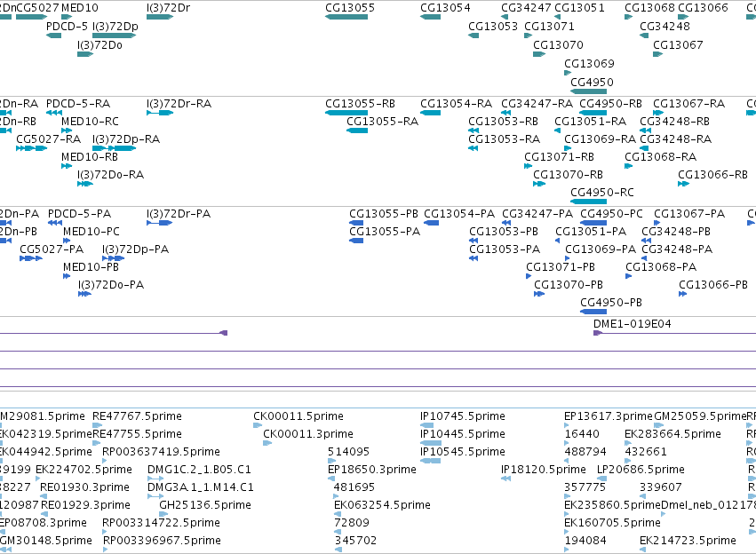Click the CG13054-PA protein bar
Image resolution: width=756 pixels, height=554 pixels.
(431, 223)
